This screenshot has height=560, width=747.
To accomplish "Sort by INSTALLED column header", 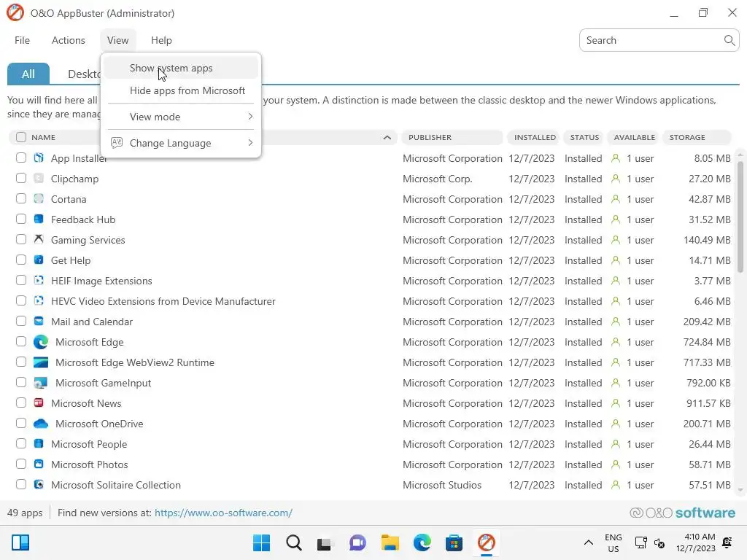I will click(535, 137).
